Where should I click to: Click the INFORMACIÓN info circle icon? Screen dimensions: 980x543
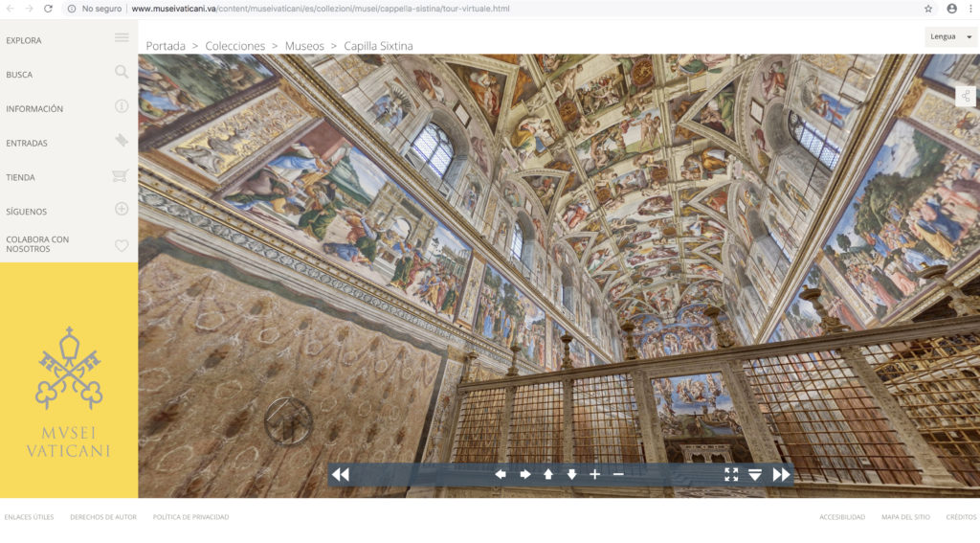click(122, 106)
